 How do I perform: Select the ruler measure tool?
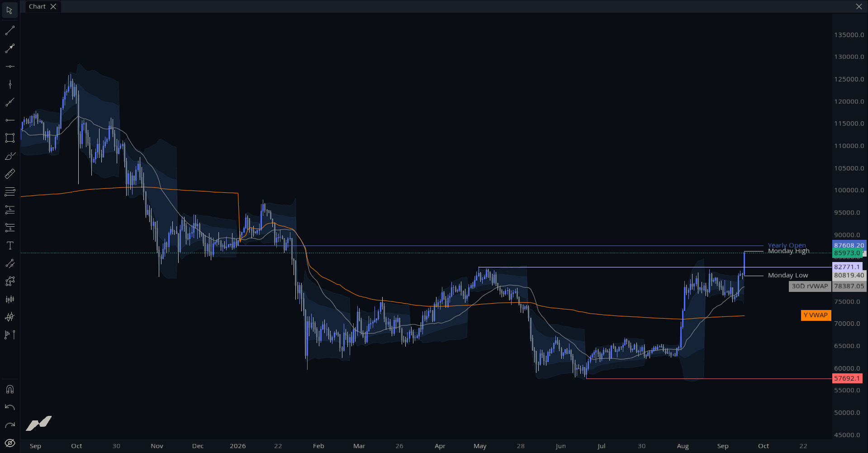(x=9, y=174)
